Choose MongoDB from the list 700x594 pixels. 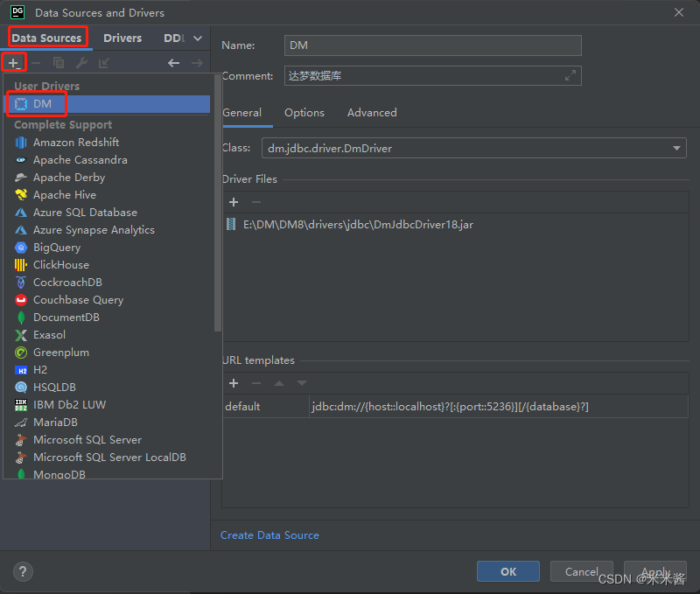pos(107,473)
